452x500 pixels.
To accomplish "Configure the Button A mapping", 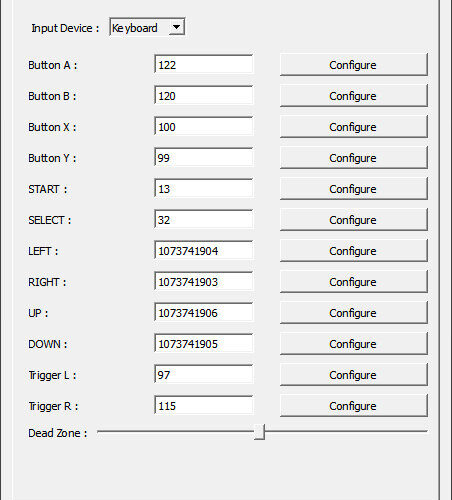I will click(x=354, y=65).
